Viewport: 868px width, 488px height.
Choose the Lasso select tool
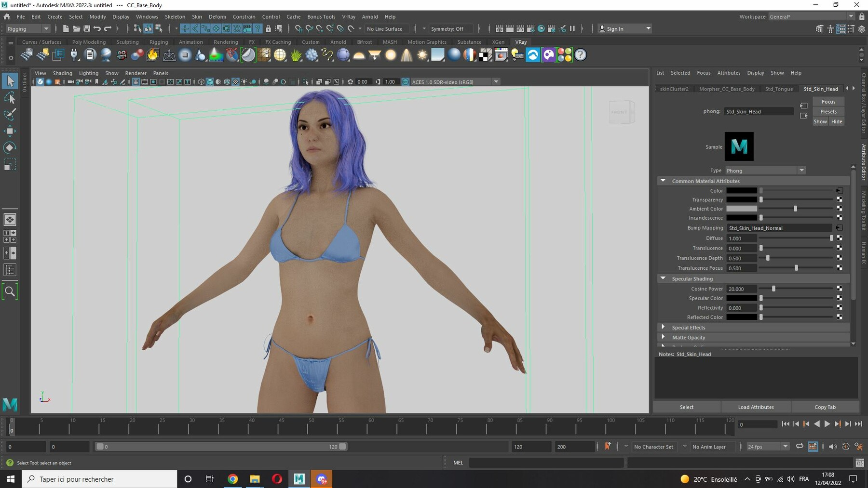tap(10, 98)
